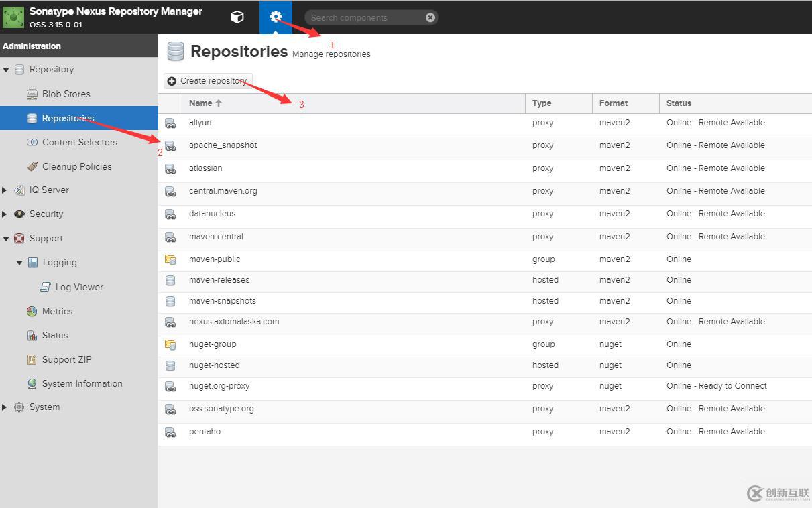Open the Administration gear icon

[276, 17]
